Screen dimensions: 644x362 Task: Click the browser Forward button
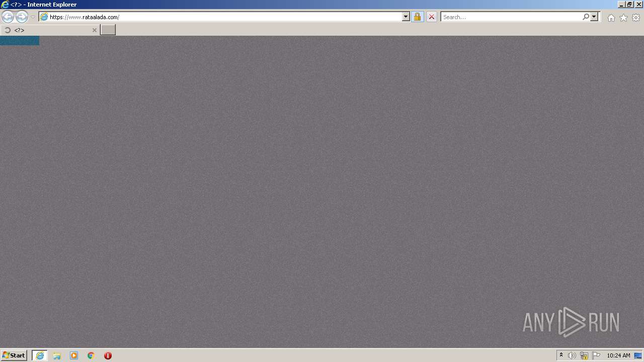[x=22, y=17]
